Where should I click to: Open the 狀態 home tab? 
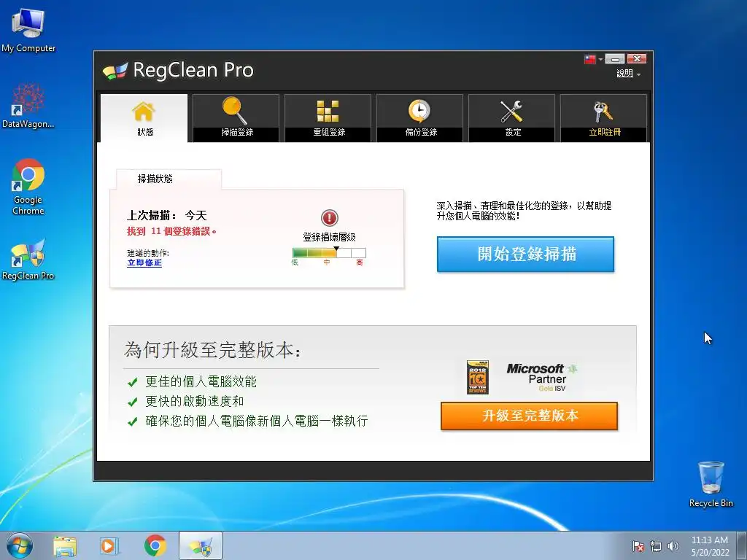pyautogui.click(x=144, y=117)
